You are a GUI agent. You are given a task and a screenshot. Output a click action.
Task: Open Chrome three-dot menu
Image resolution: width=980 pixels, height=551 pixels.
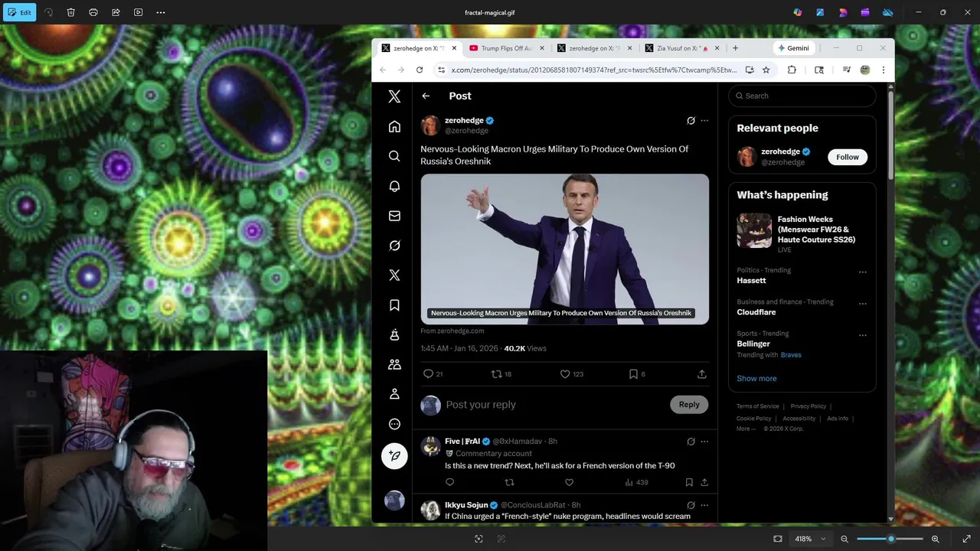point(883,70)
